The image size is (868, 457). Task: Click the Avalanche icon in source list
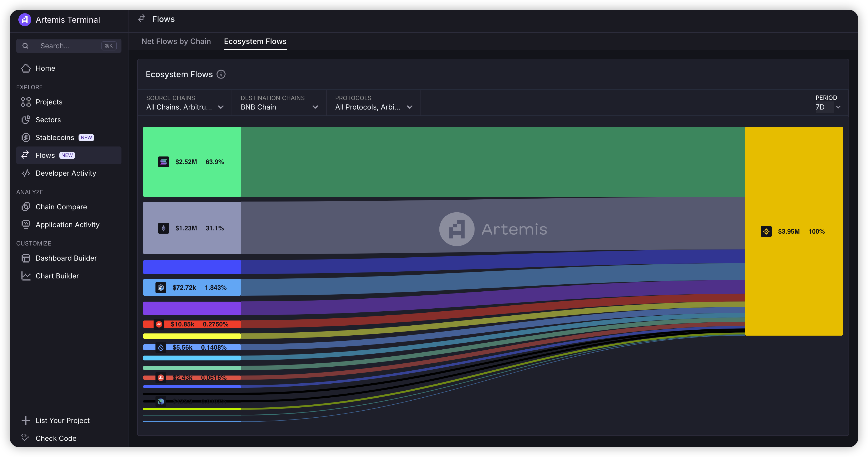point(161,378)
